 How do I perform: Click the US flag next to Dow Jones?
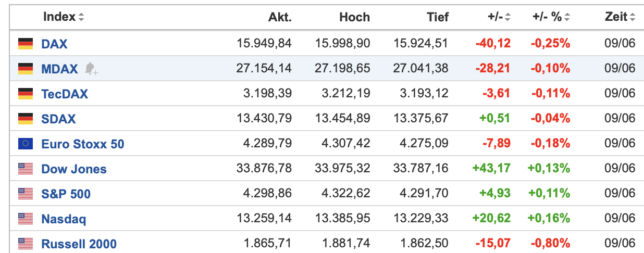(26, 169)
